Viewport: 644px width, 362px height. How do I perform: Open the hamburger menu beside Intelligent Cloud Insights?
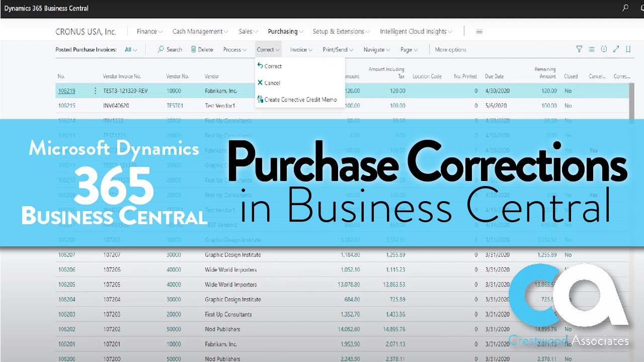coord(479,32)
